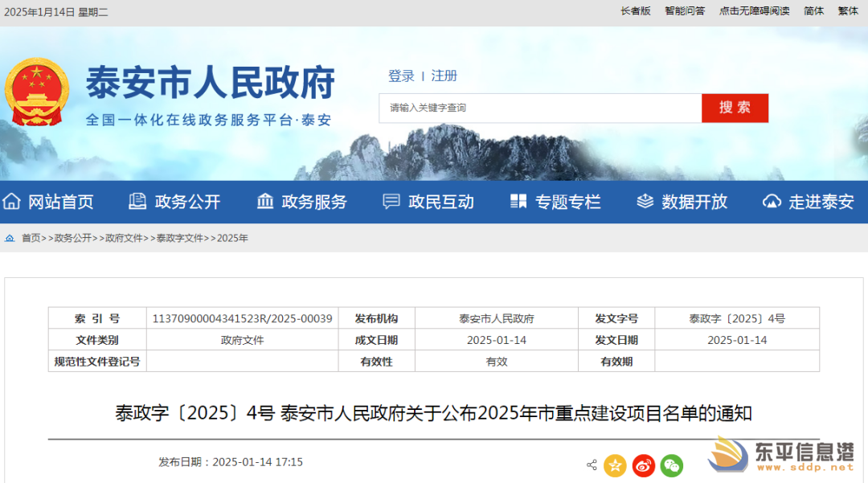
Task: Click the house icon beside 网站首页
Action: click(x=11, y=202)
